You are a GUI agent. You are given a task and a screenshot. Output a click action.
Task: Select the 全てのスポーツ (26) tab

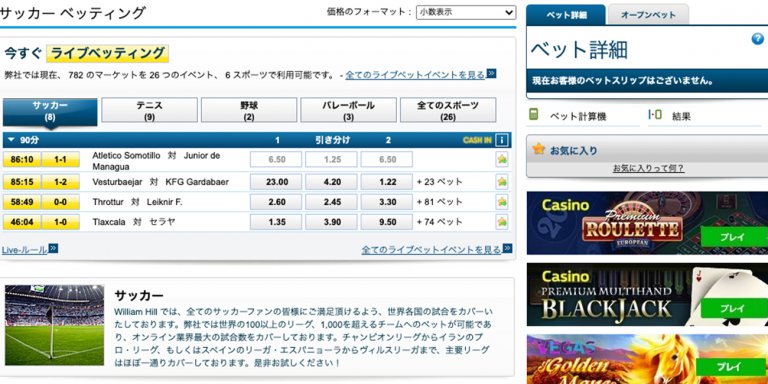point(448,110)
